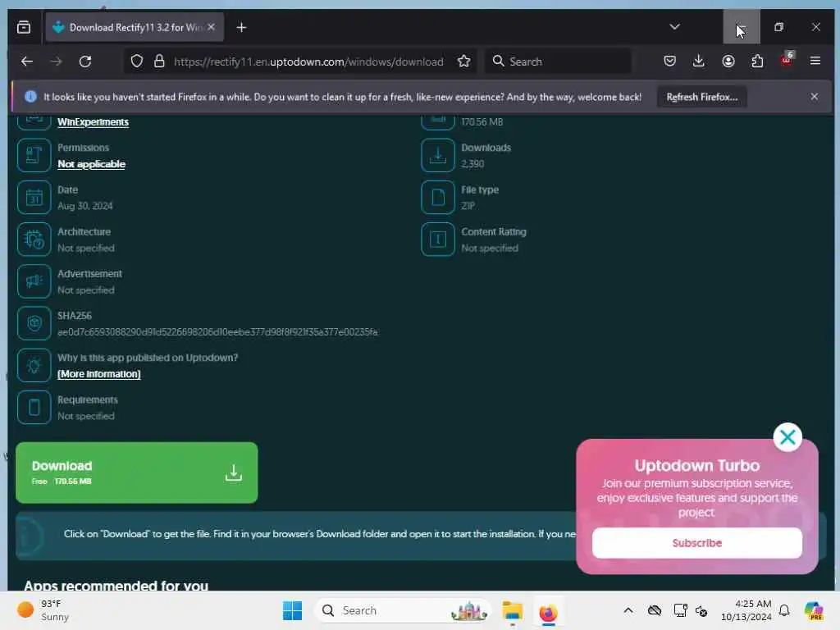Click the Advertisement megaphone icon
Screen dimensions: 840x630
(34, 281)
